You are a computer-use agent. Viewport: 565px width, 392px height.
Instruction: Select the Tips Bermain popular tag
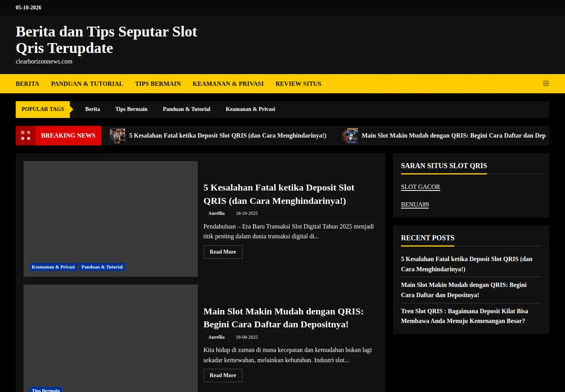131,109
